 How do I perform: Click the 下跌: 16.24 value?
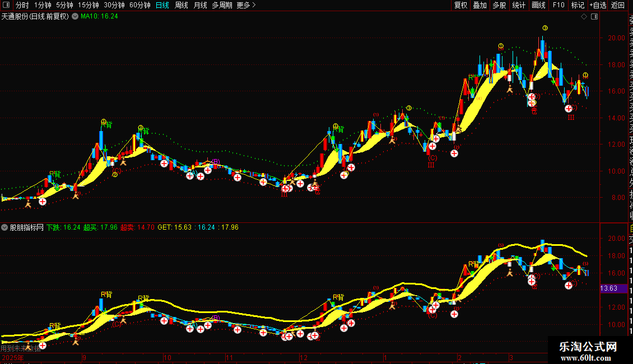(x=63, y=227)
